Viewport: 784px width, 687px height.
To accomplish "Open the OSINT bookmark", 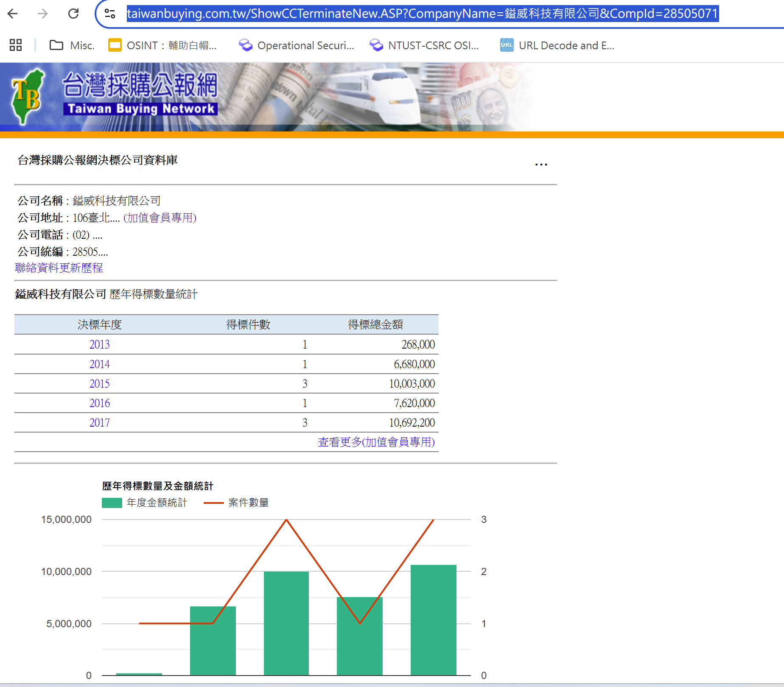I will [x=162, y=45].
